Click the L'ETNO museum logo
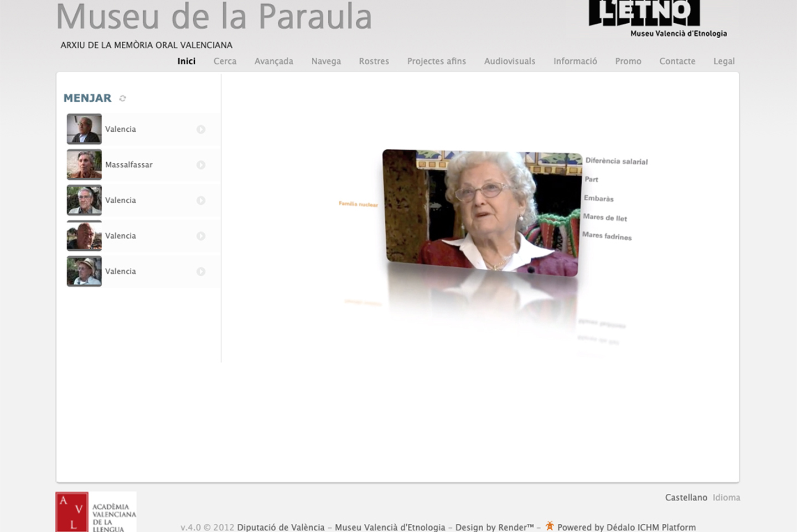The image size is (797, 532). click(657, 19)
